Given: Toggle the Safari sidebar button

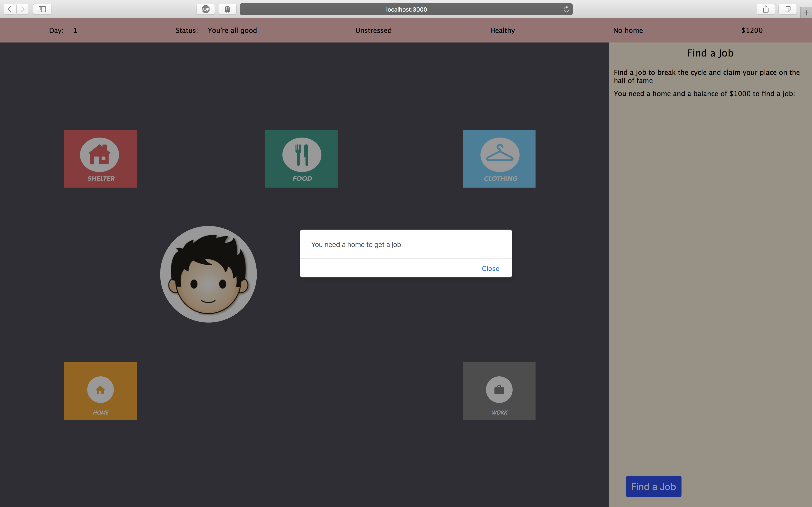Looking at the screenshot, I should point(42,9).
